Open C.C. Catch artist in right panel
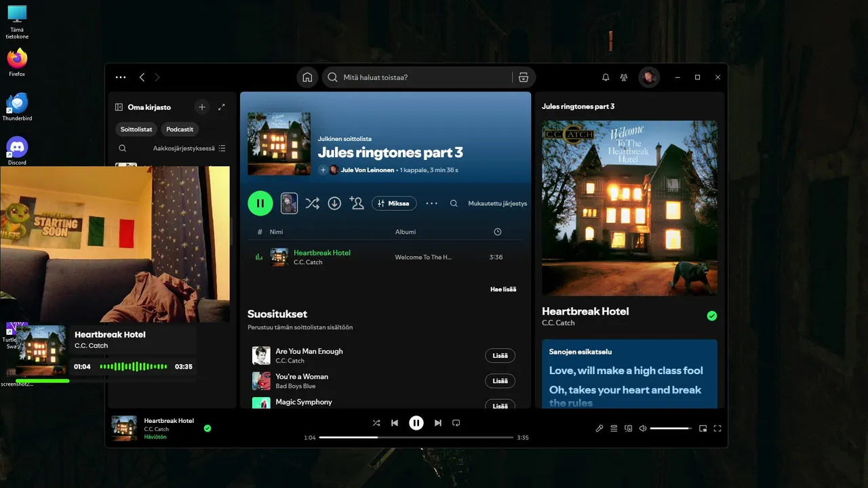868x488 pixels. 558,323
